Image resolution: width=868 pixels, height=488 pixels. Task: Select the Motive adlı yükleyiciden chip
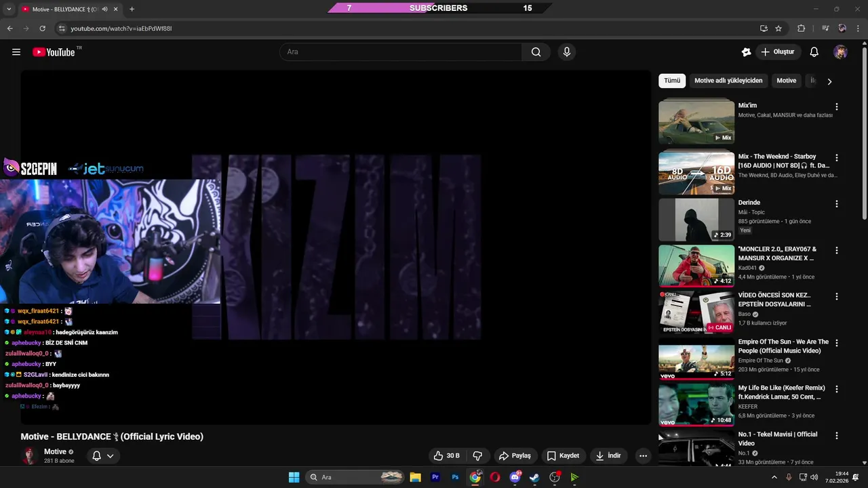[x=728, y=81]
